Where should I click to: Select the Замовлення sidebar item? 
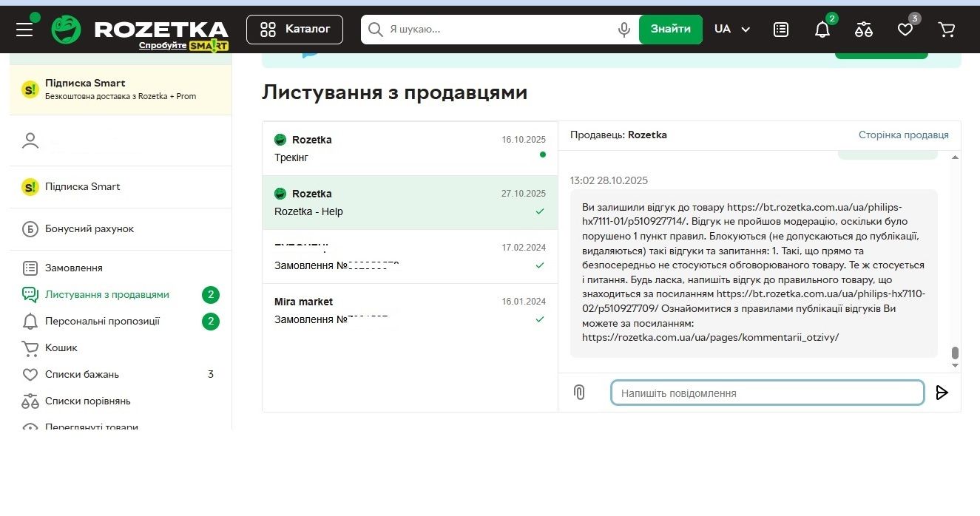[73, 268]
